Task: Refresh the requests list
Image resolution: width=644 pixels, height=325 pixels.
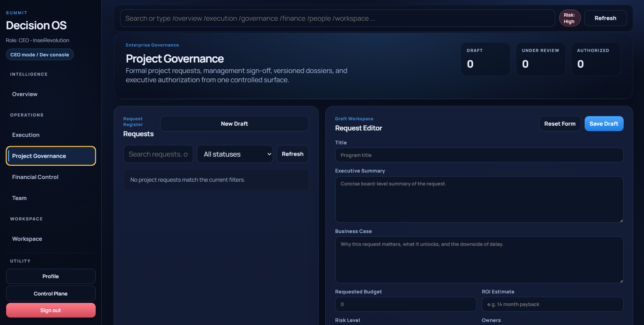Action: (292, 154)
